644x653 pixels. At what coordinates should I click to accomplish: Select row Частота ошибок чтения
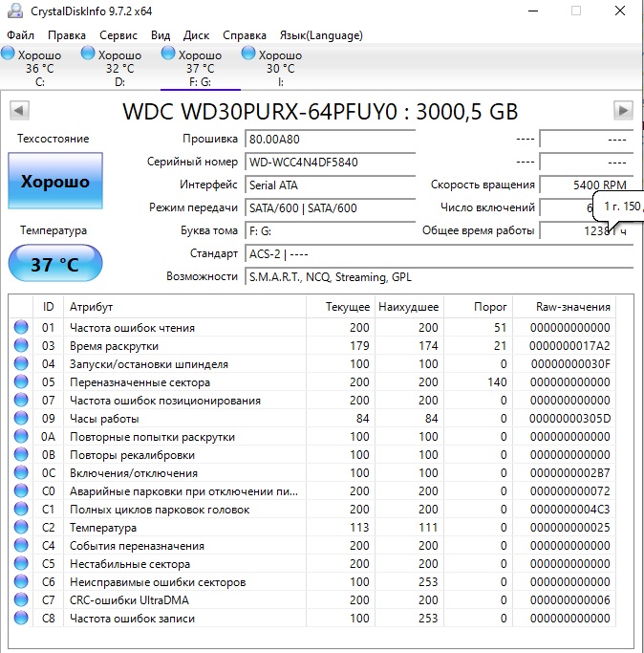(312, 327)
